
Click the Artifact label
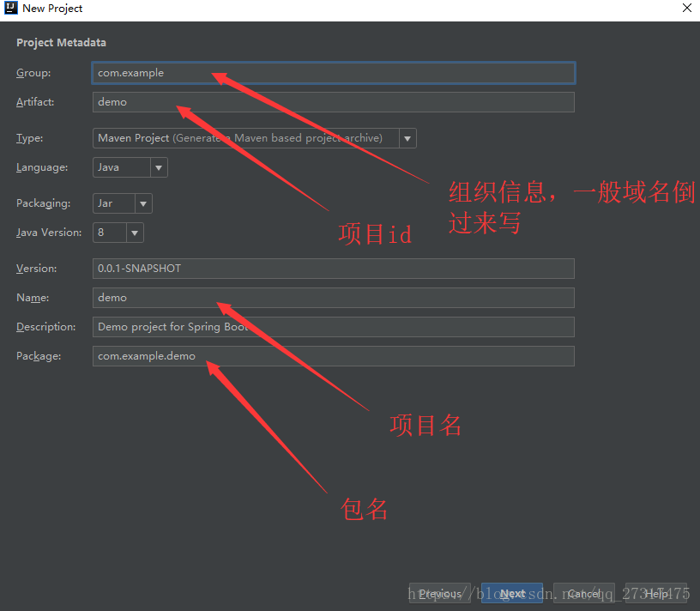tap(35, 102)
